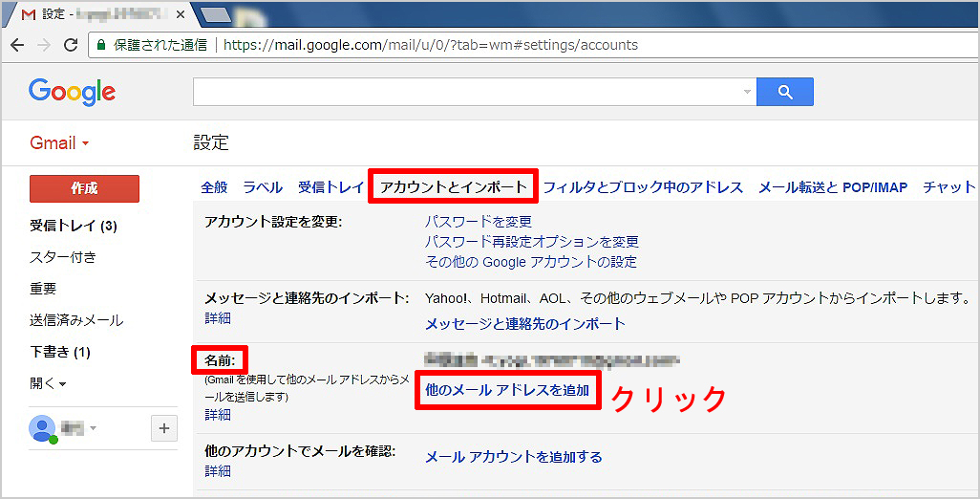This screenshot has width=980, height=499.
Task: Click the Google logo
Action: [72, 92]
